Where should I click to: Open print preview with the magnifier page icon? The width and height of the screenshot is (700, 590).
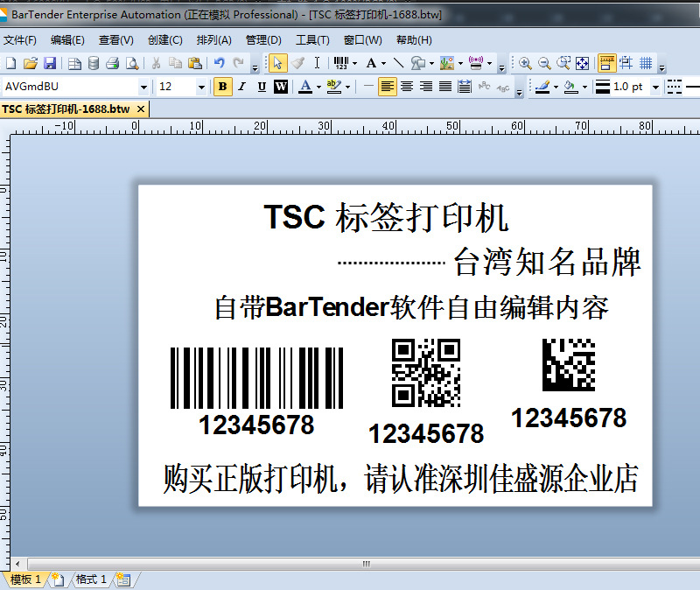[x=132, y=63]
